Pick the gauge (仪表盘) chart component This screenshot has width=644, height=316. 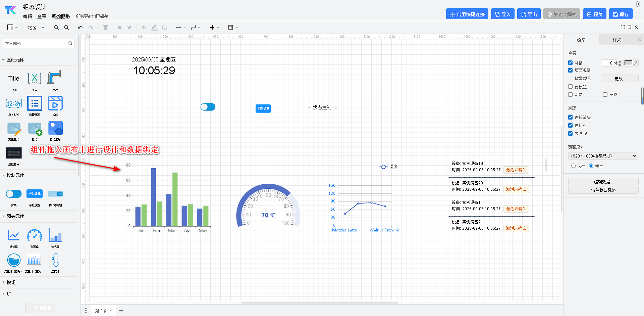[35, 236]
